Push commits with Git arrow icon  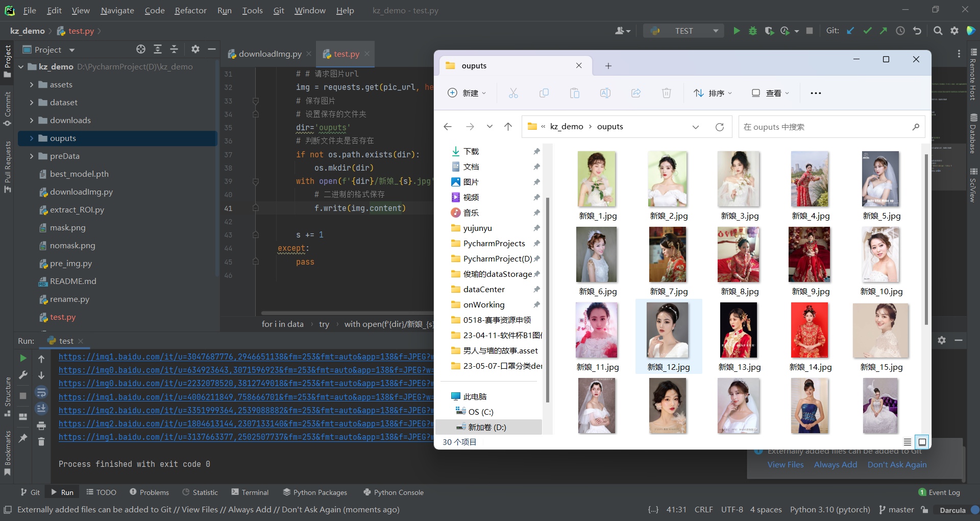pyautogui.click(x=884, y=31)
